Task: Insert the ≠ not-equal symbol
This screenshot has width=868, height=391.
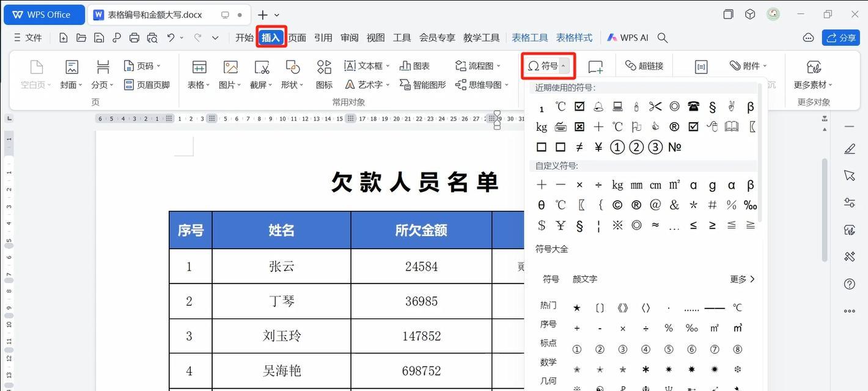Action: [579, 147]
